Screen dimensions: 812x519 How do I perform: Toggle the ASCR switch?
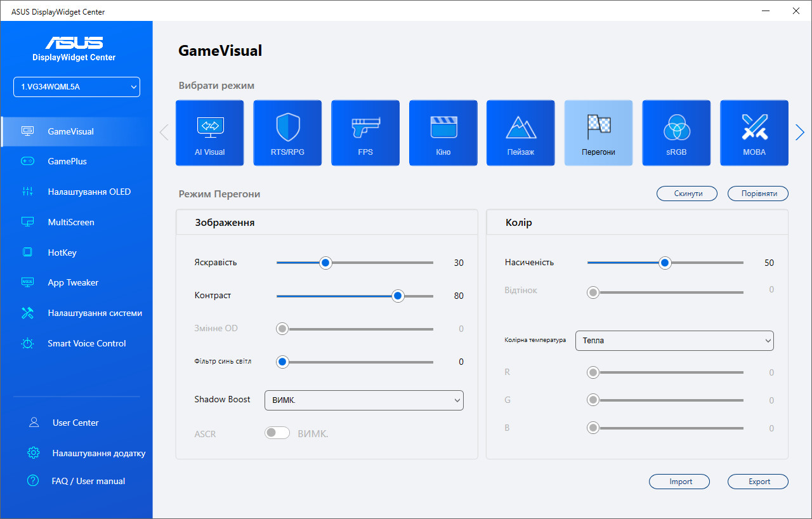tap(277, 433)
